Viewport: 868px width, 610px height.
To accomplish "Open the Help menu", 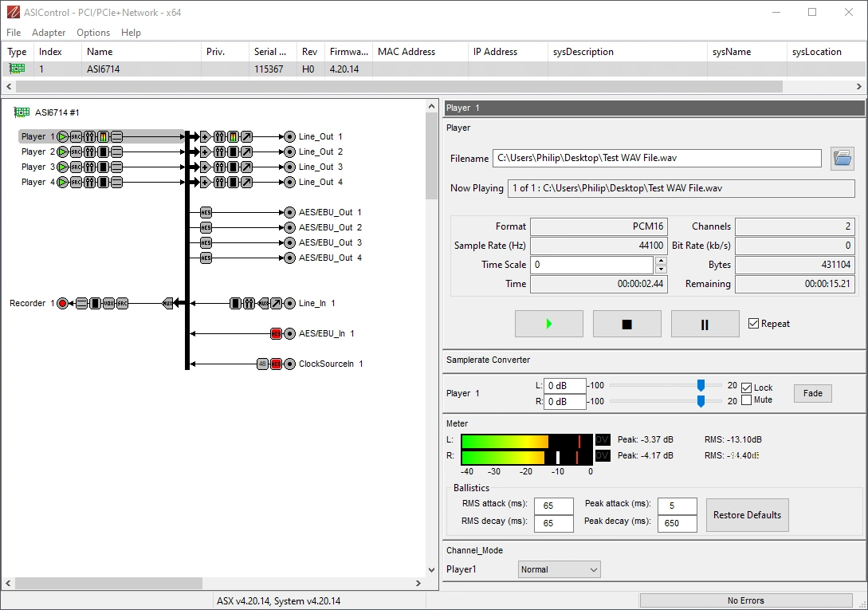I will point(131,33).
